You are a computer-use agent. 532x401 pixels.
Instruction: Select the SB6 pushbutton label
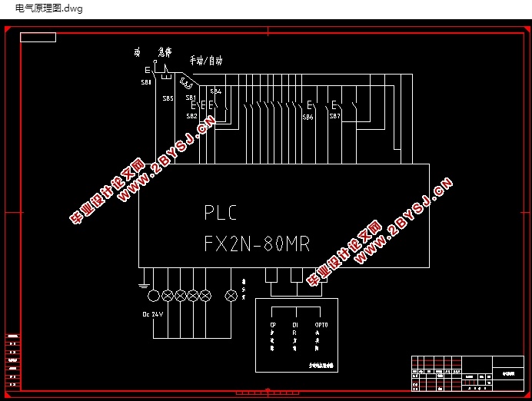click(x=308, y=118)
